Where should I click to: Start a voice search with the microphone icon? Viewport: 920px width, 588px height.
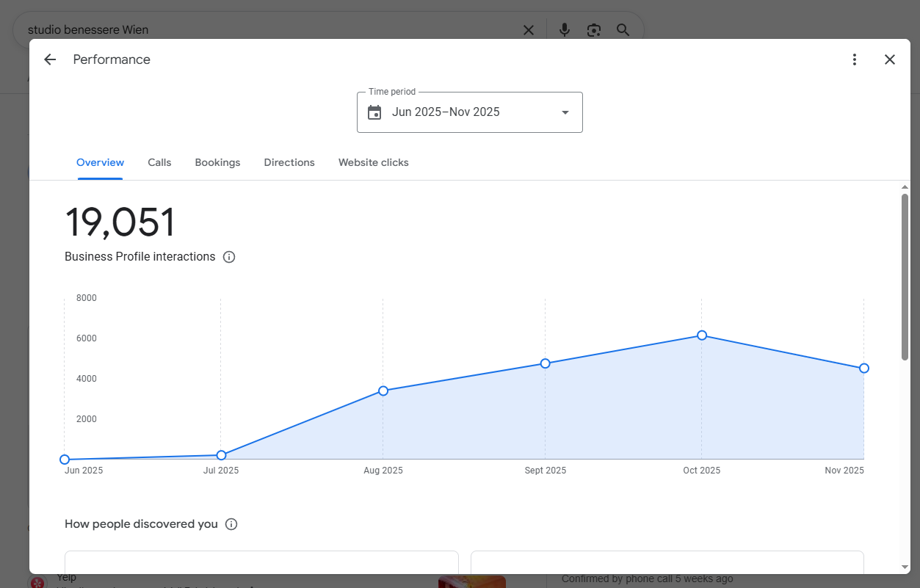click(x=564, y=29)
